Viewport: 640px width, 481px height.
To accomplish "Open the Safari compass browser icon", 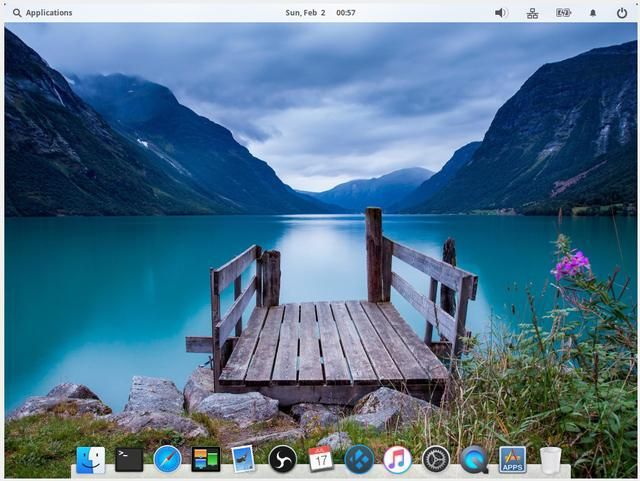I will (x=167, y=459).
